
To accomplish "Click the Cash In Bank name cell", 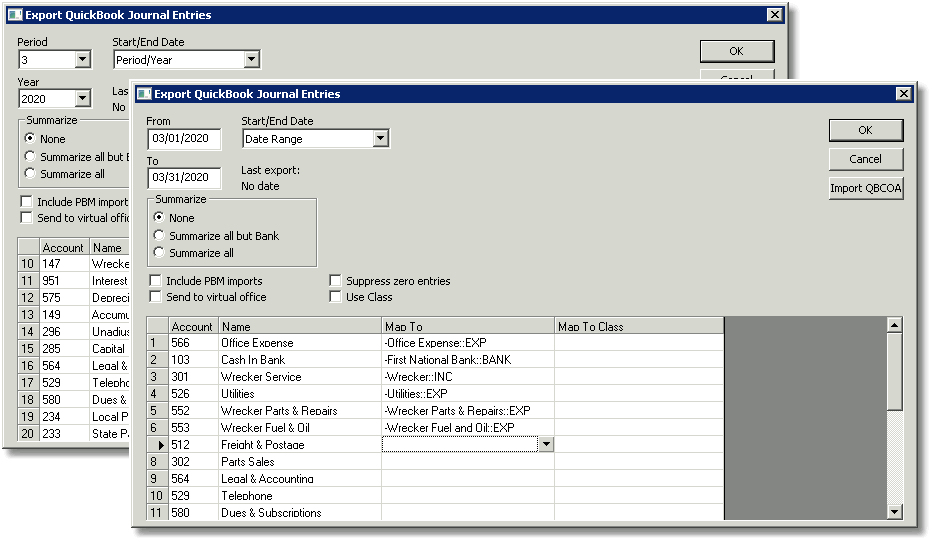I will tap(300, 360).
